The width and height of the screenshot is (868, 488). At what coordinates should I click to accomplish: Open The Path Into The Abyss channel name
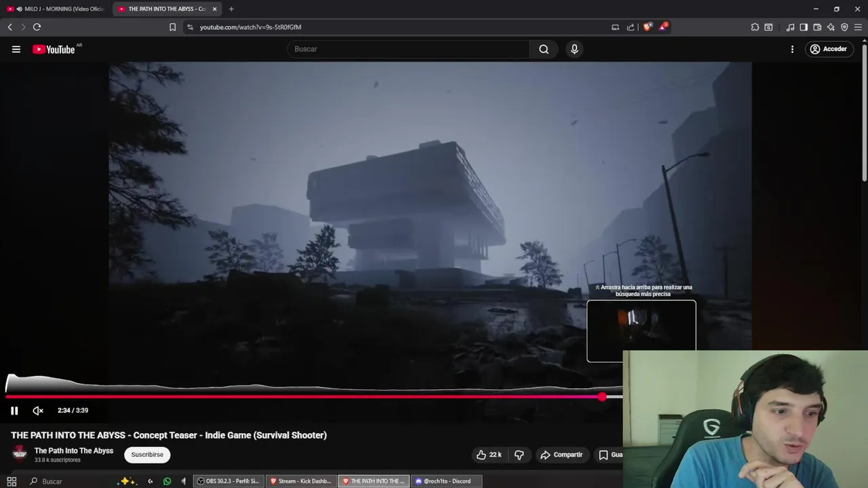pos(74,451)
